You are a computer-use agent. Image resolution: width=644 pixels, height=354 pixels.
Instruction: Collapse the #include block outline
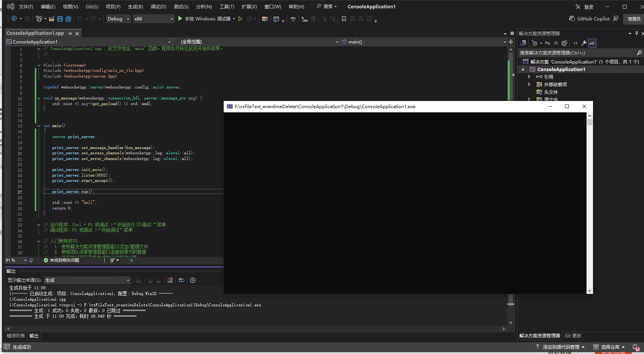click(39, 65)
